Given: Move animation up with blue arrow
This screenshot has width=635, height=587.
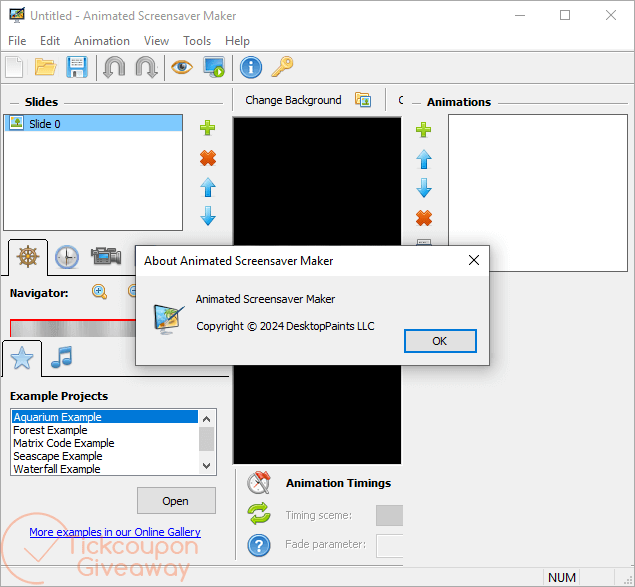Looking at the screenshot, I should coord(424,159).
